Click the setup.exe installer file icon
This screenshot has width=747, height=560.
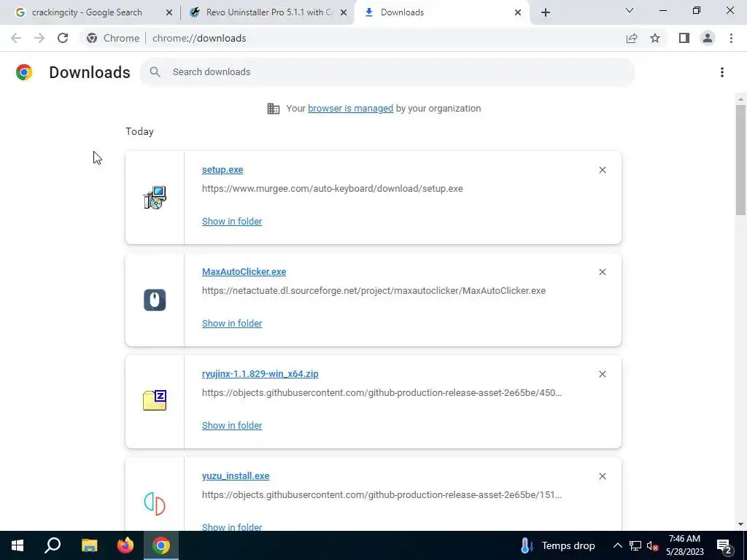click(155, 198)
